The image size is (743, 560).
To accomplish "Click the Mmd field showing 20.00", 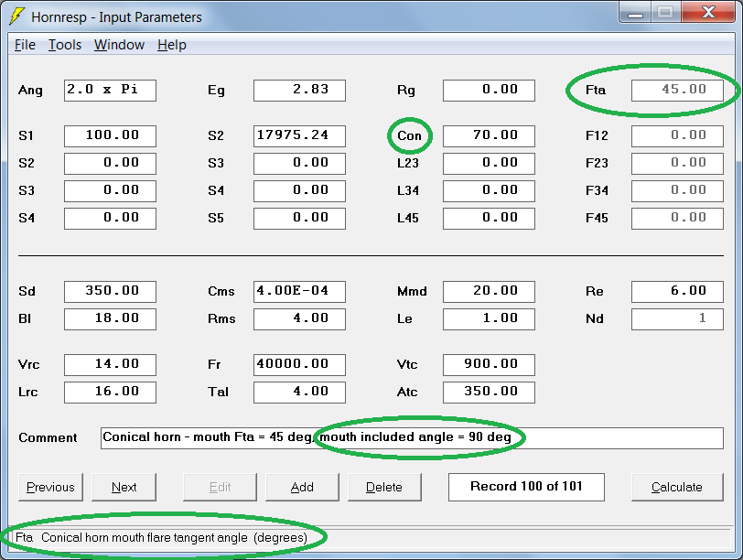I will pyautogui.click(x=489, y=291).
